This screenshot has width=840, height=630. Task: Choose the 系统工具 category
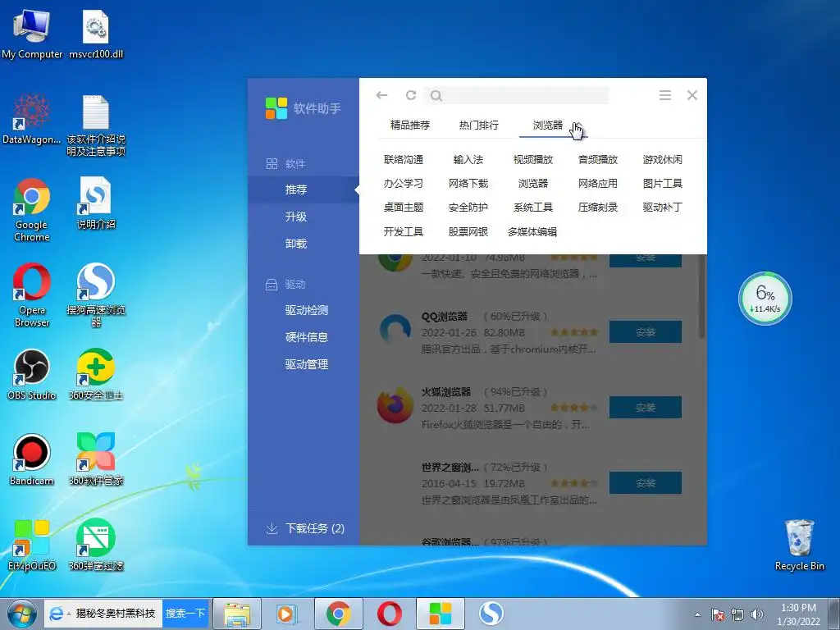click(533, 208)
